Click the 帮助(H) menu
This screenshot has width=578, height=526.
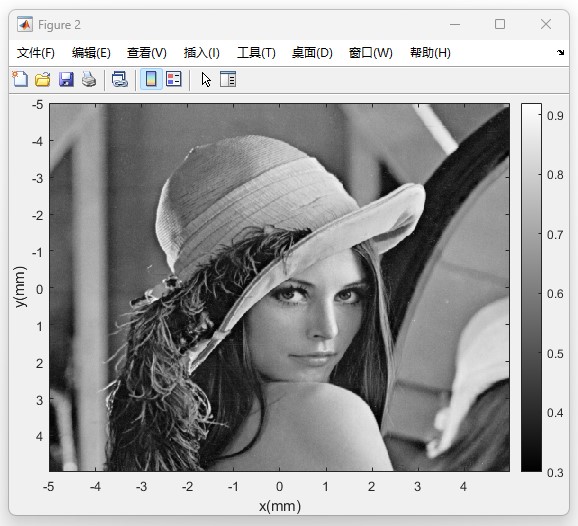(x=430, y=53)
